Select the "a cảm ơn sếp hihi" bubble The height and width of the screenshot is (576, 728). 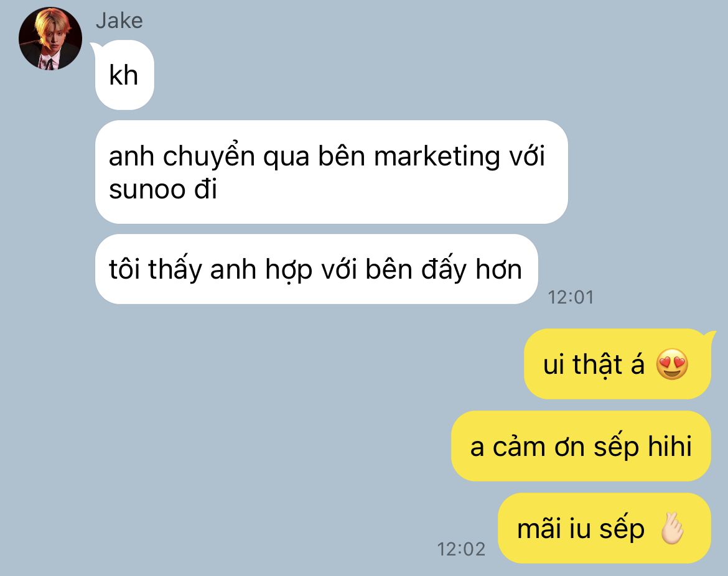pyautogui.click(x=581, y=446)
